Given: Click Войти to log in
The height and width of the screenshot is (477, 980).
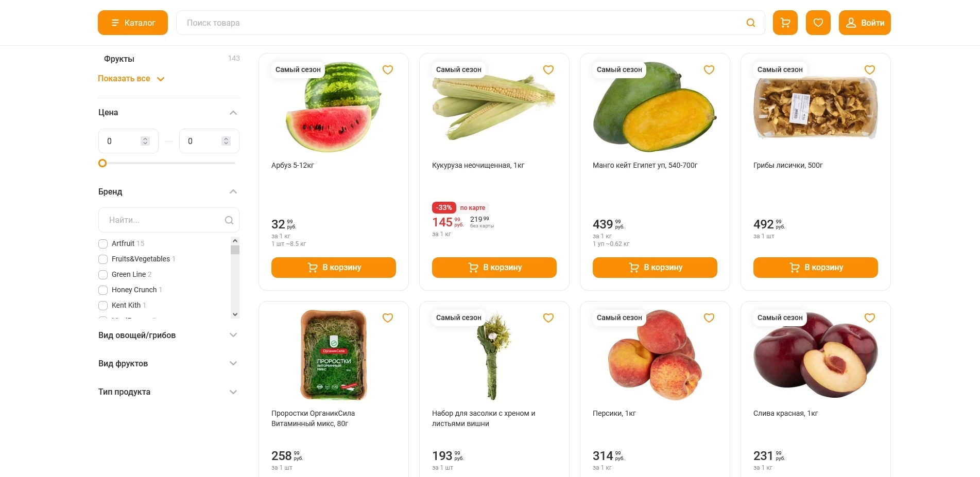Looking at the screenshot, I should coord(864,22).
